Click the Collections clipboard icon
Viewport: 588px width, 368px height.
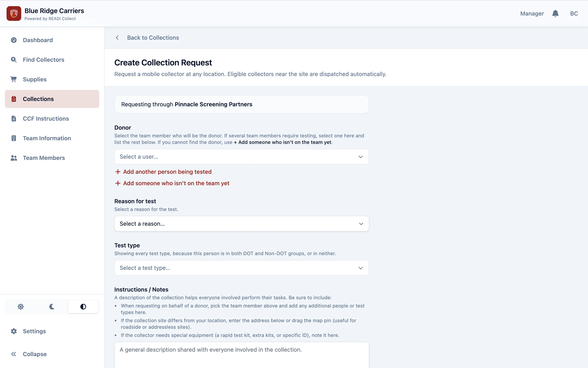point(14,99)
